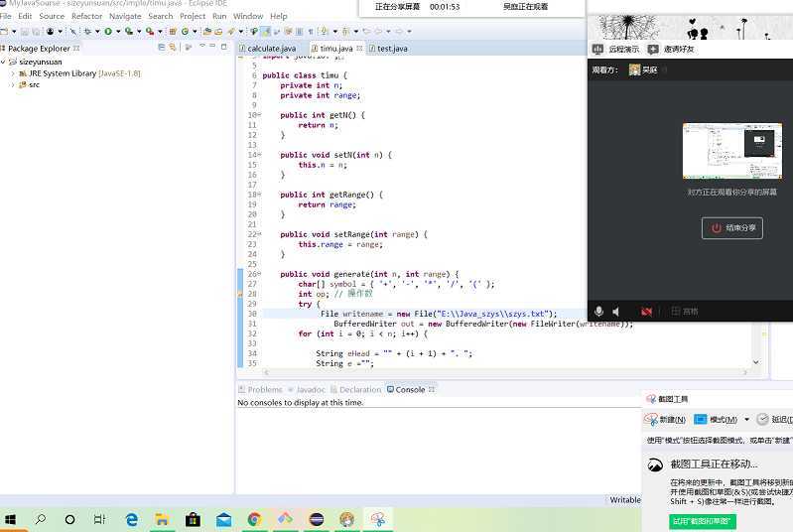The width and height of the screenshot is (793, 532).
Task: Click the 结束分享 end sharing button
Action: click(731, 228)
